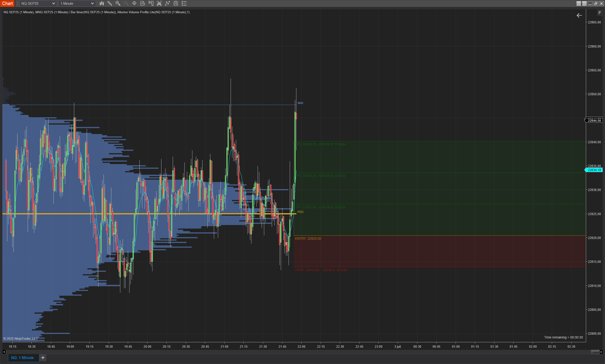Viewport: 605px width, 364px height.
Task: Click the Time remaining bar timer text
Action: (x=563, y=337)
